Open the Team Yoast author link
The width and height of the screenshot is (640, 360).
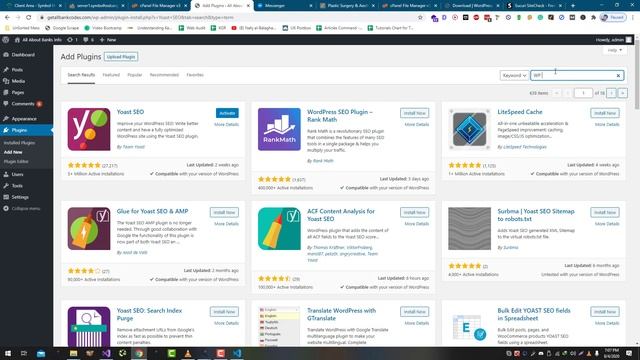pyautogui.click(x=133, y=147)
